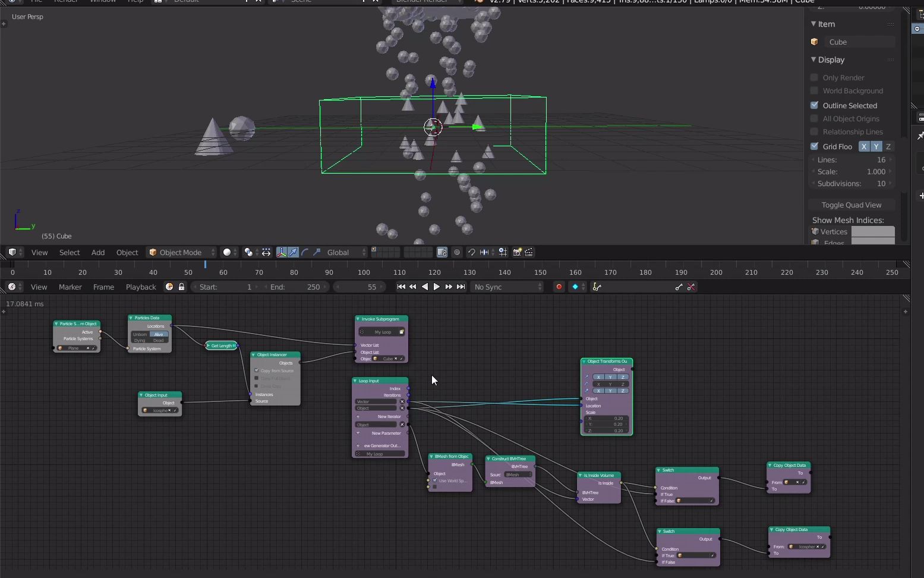924x578 pixels.
Task: Jump to the first frame
Action: point(401,287)
